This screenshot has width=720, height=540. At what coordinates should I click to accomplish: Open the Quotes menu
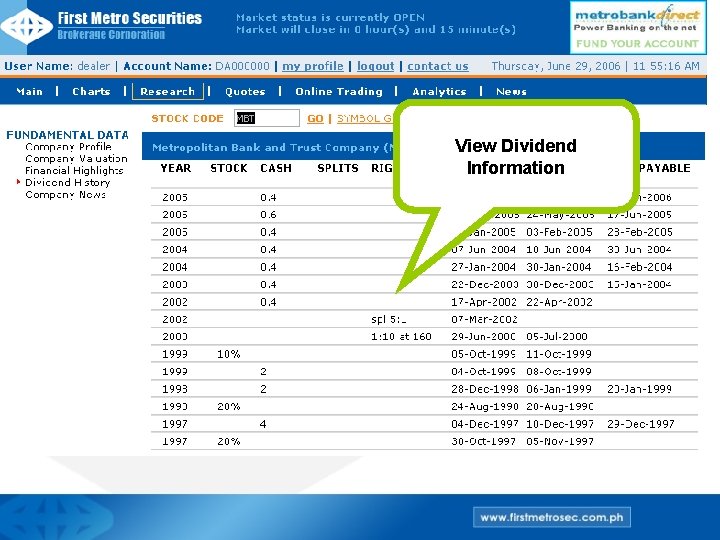[x=245, y=91]
